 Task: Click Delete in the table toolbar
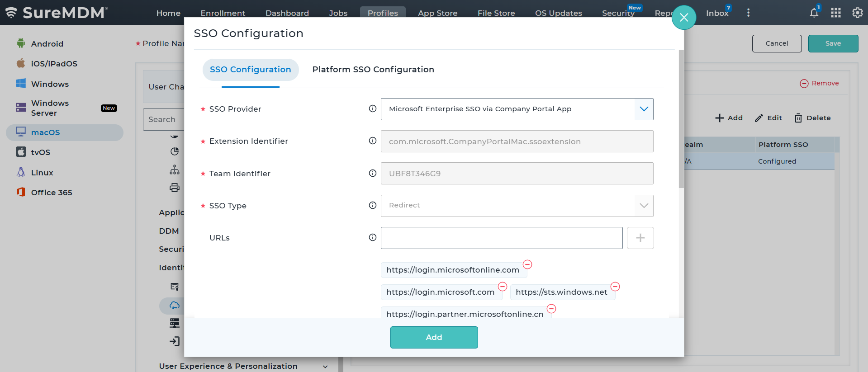(813, 118)
